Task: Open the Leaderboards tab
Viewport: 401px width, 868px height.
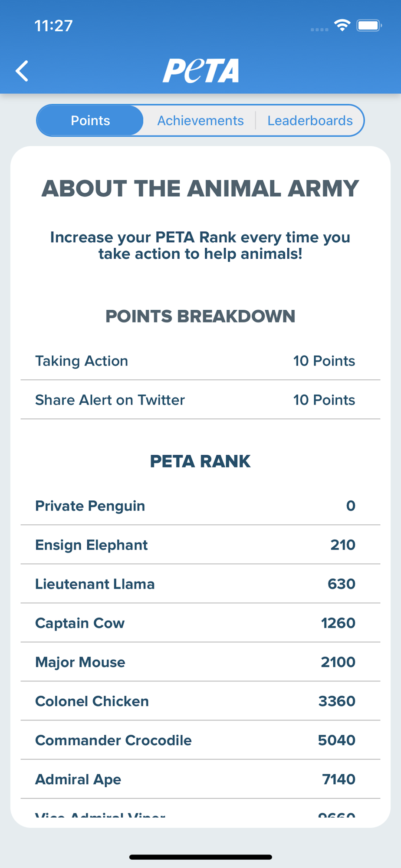Action: 309,121
